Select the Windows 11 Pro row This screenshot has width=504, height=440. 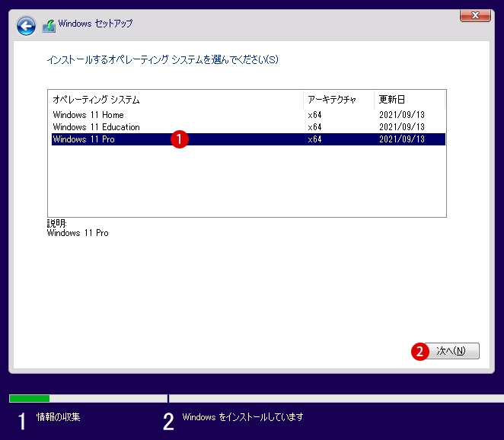(248, 139)
